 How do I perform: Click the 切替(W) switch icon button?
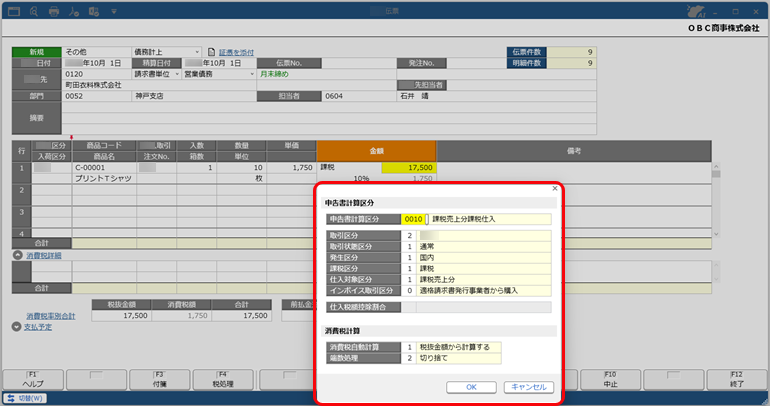pyautogui.click(x=25, y=398)
